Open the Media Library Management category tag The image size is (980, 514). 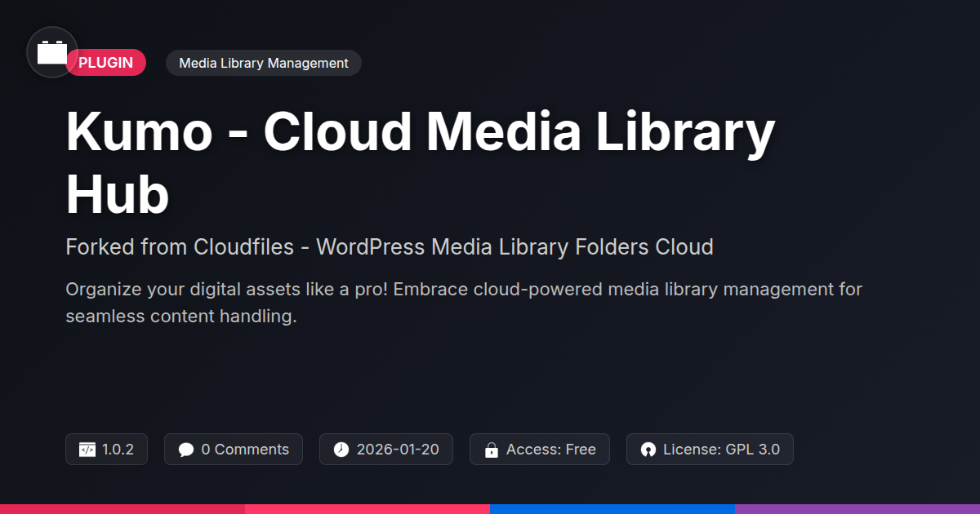(264, 63)
